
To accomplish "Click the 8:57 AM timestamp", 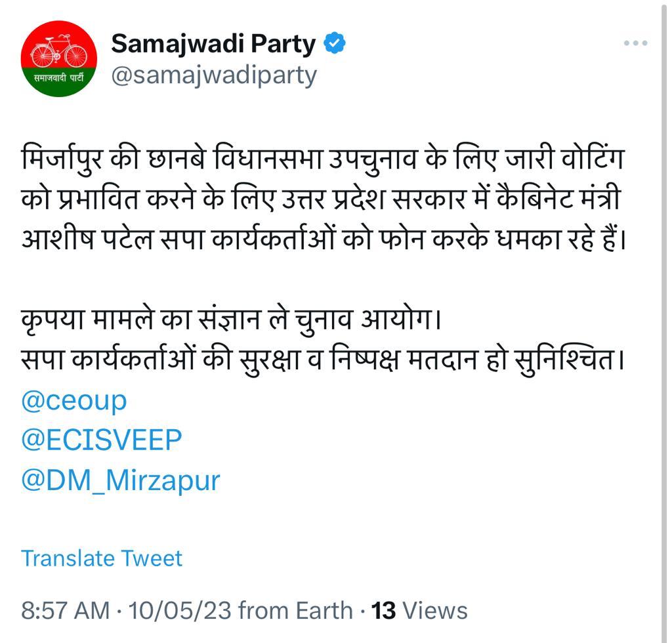I will point(66,610).
